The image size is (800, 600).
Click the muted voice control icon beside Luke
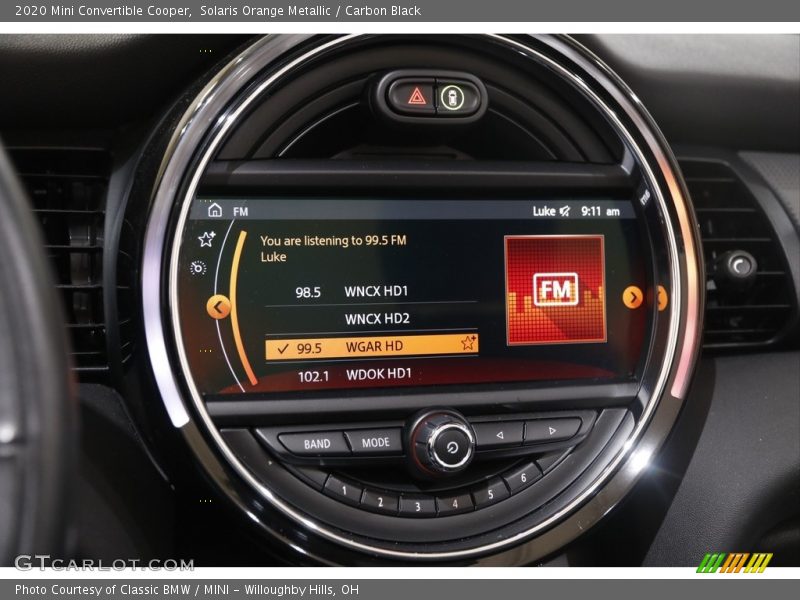coord(564,209)
